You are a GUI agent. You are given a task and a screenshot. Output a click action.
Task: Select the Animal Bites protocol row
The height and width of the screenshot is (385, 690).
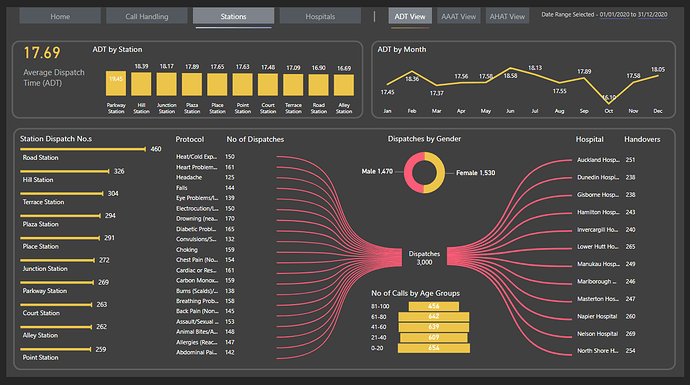click(206, 332)
